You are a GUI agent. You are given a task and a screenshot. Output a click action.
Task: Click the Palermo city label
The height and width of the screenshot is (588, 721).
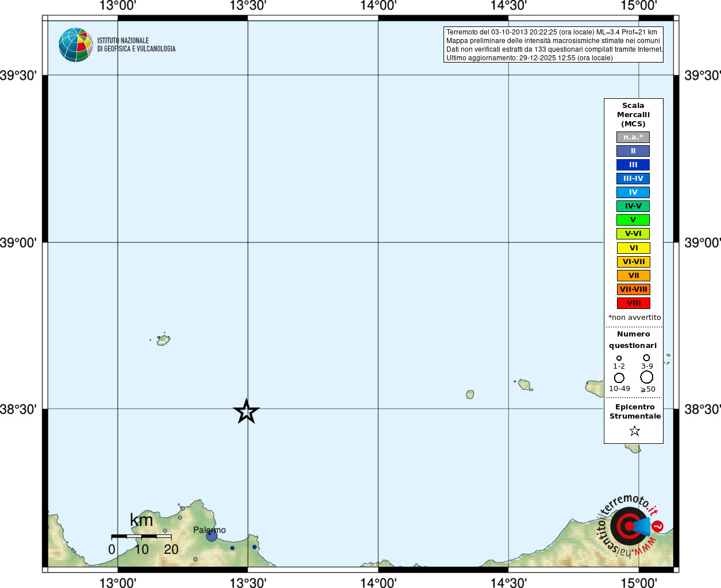click(x=209, y=529)
